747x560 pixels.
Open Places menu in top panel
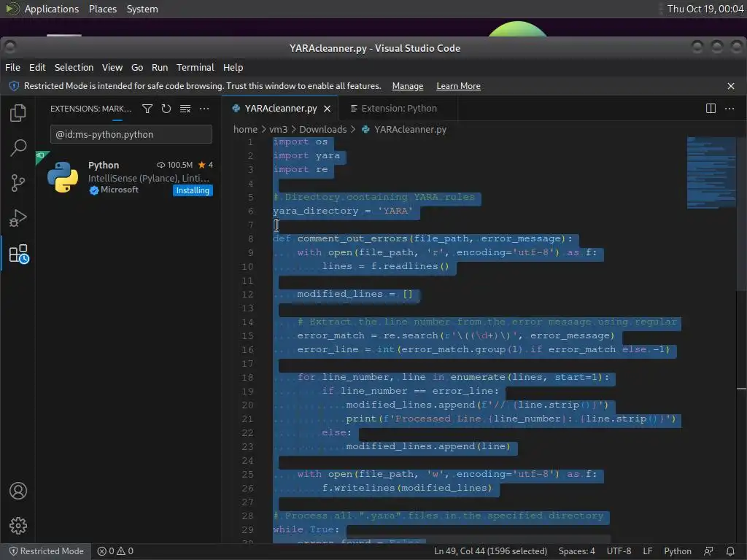tap(102, 9)
